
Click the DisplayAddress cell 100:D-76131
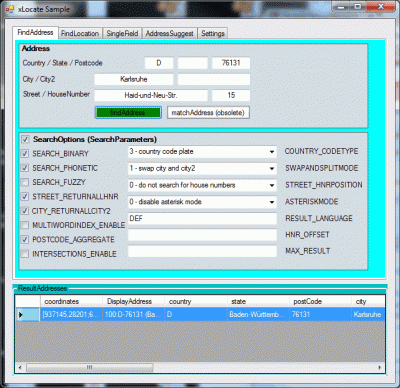coord(133,314)
